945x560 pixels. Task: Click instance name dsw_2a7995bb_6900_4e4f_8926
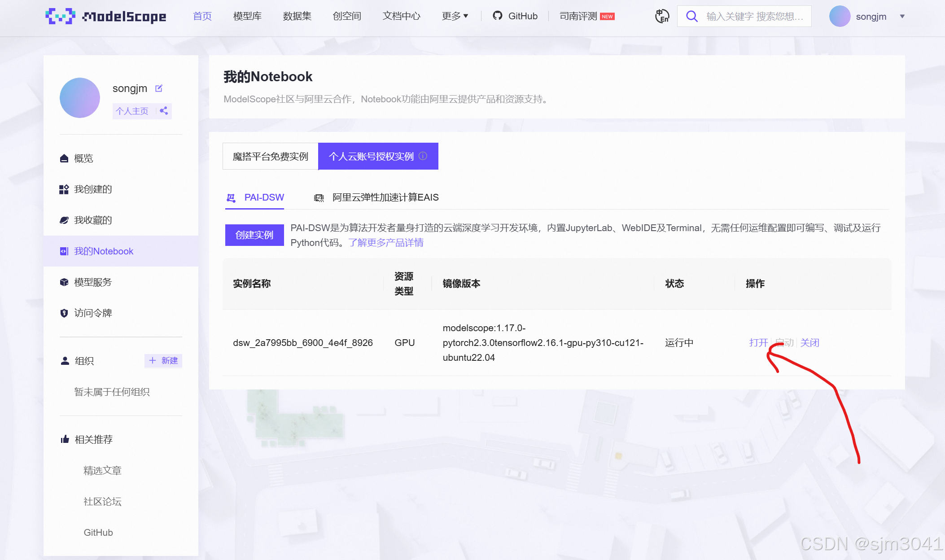tap(303, 343)
